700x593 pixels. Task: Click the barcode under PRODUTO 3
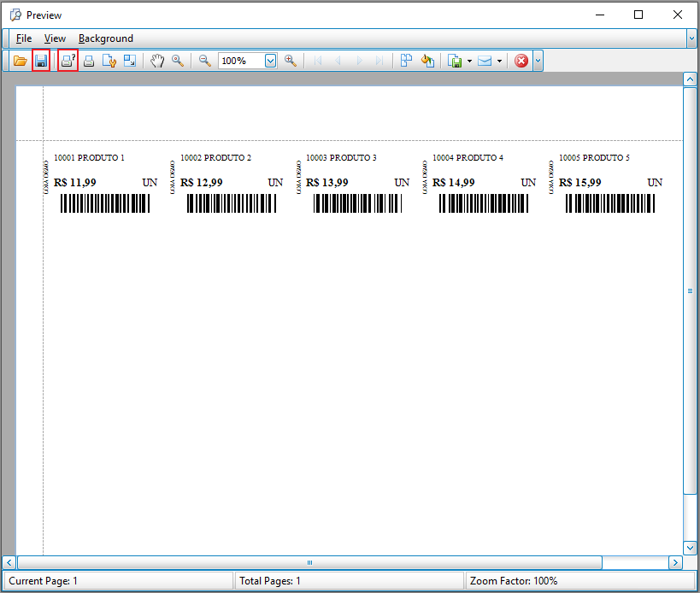tap(357, 203)
